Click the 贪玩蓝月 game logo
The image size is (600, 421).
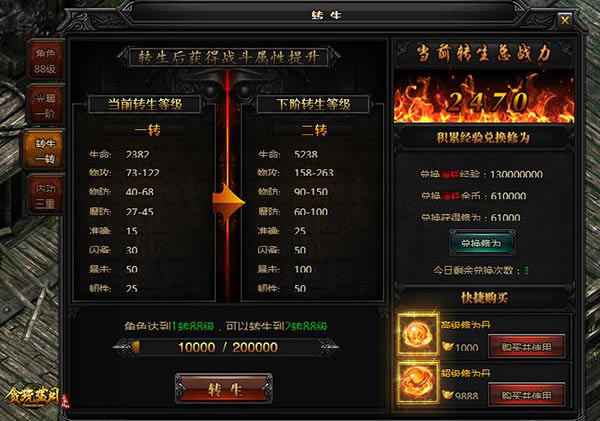point(36,396)
